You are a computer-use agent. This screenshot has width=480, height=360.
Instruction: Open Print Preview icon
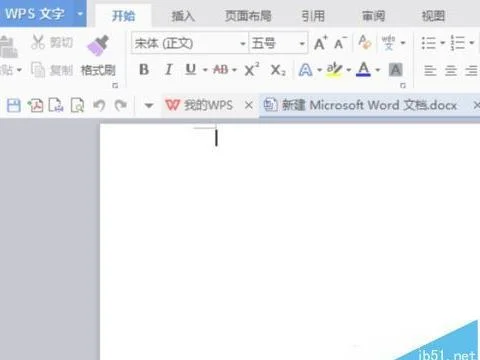[77, 105]
